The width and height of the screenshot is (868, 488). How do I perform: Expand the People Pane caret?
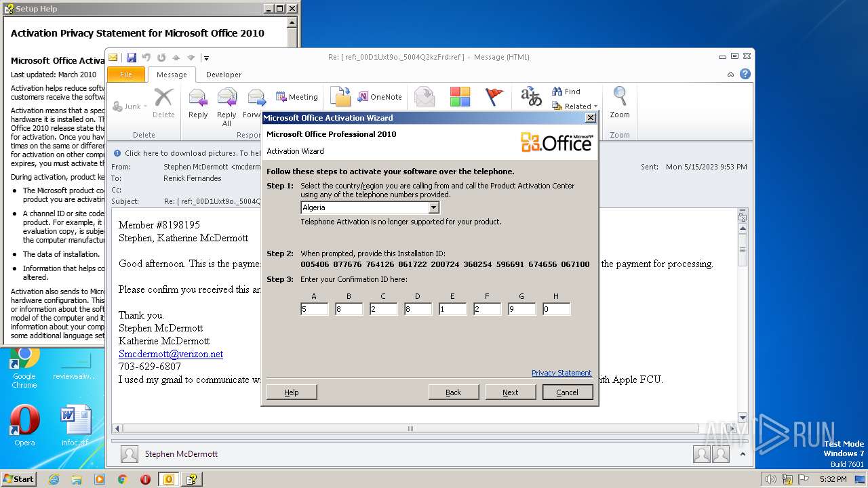(x=743, y=454)
